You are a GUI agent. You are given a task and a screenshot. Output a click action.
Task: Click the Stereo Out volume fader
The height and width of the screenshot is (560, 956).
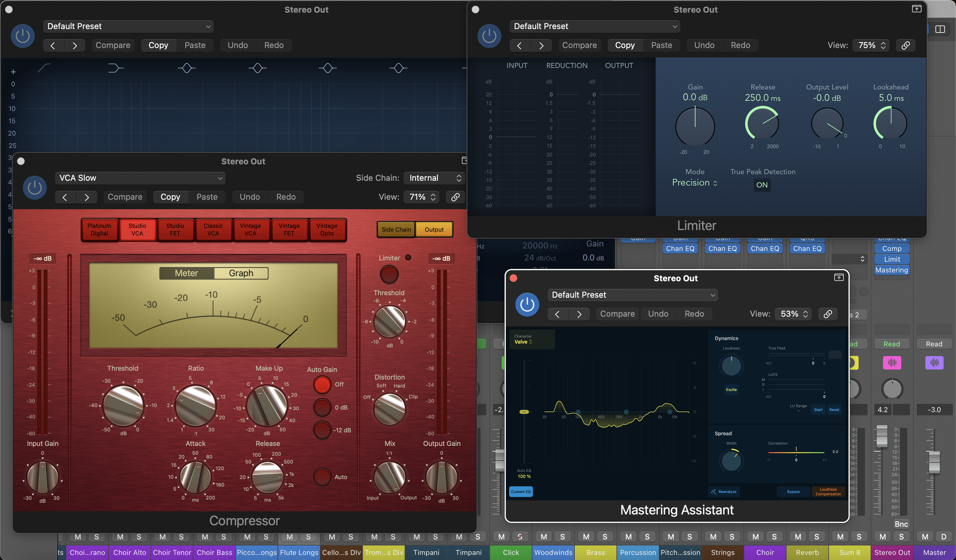tap(881, 436)
